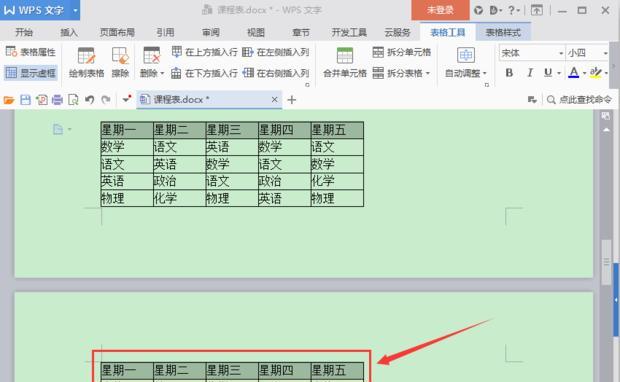Click the Save icon in quick toolbar
This screenshot has height=382, width=620.
[25, 100]
